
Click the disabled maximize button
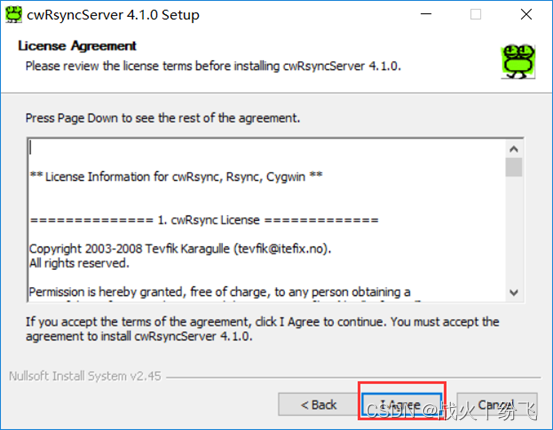pos(475,14)
